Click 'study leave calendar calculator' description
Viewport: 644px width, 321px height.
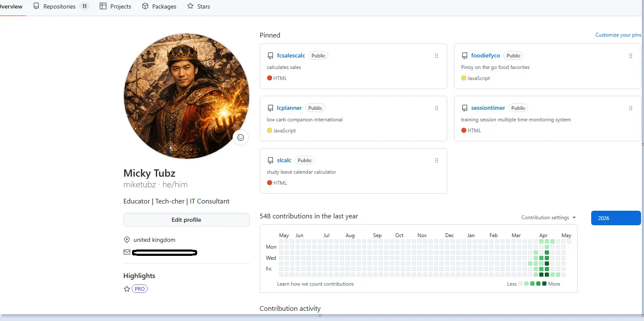tap(302, 172)
